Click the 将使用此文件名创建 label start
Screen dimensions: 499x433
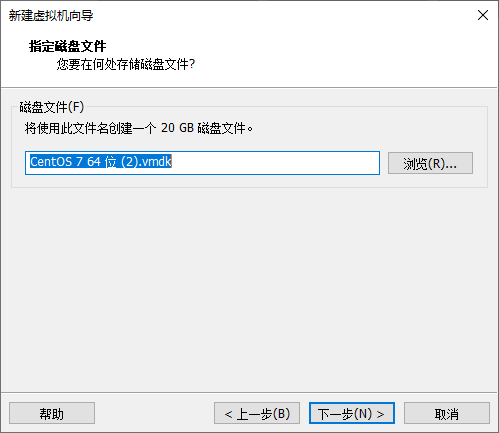[x=78, y=128]
